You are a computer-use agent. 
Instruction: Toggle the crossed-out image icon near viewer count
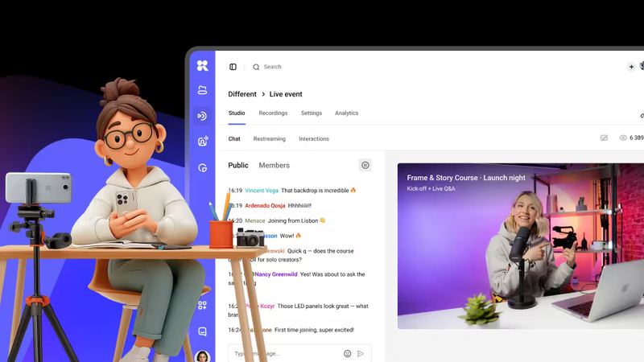click(x=604, y=138)
